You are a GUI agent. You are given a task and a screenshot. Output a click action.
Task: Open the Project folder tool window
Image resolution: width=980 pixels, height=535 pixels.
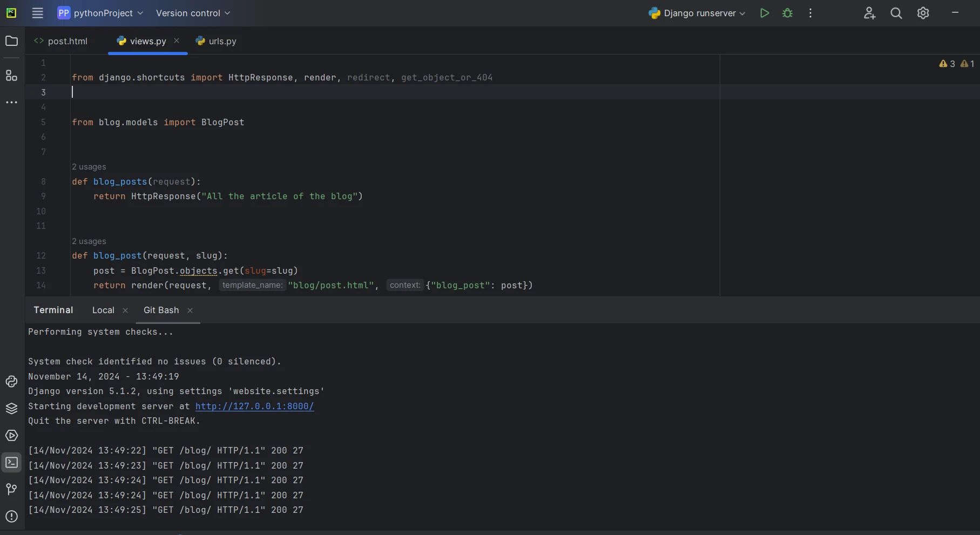[11, 41]
